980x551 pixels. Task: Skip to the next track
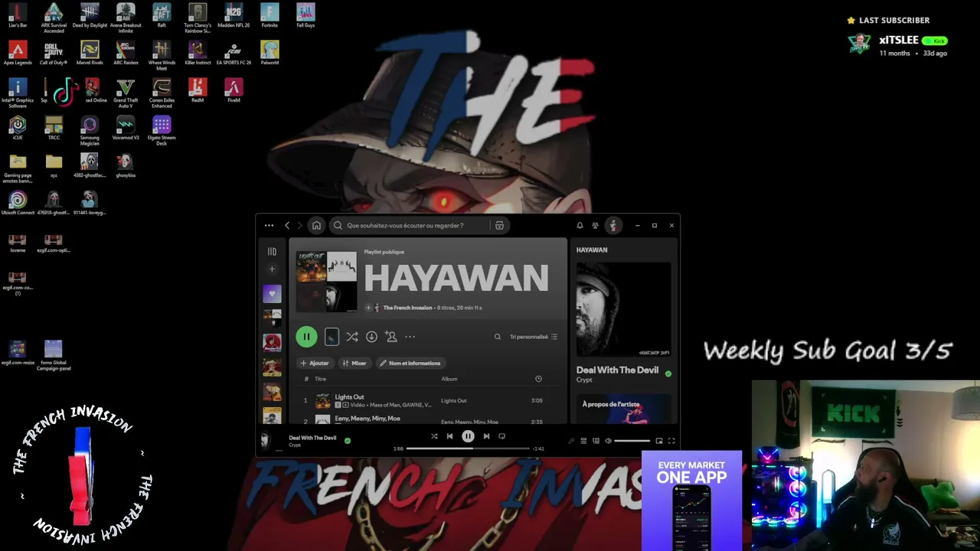(x=486, y=436)
